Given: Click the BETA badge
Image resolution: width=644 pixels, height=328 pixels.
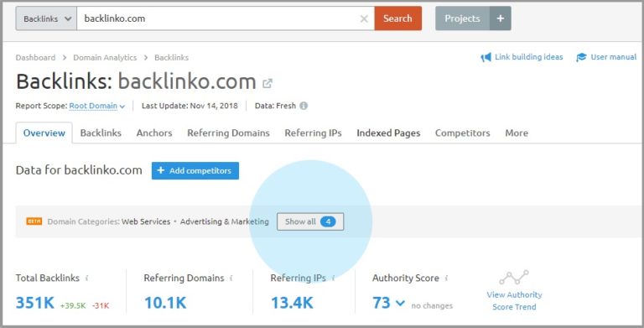Looking at the screenshot, I should (34, 221).
